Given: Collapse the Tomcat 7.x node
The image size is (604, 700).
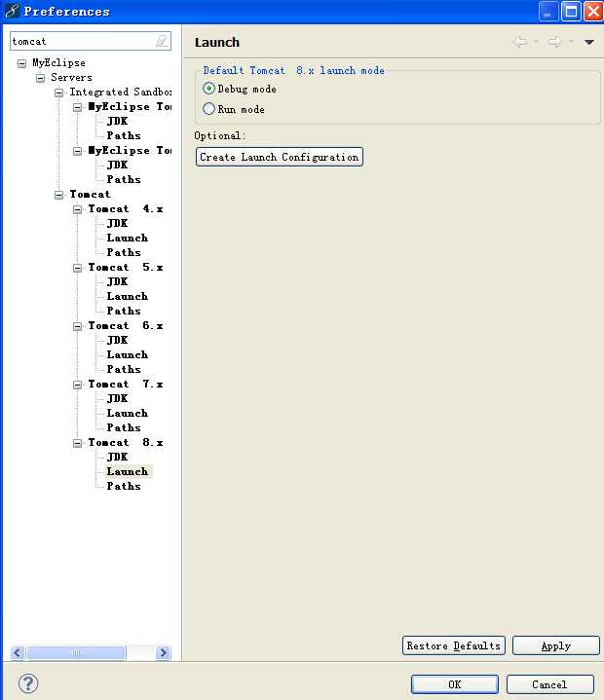Looking at the screenshot, I should (x=77, y=385).
